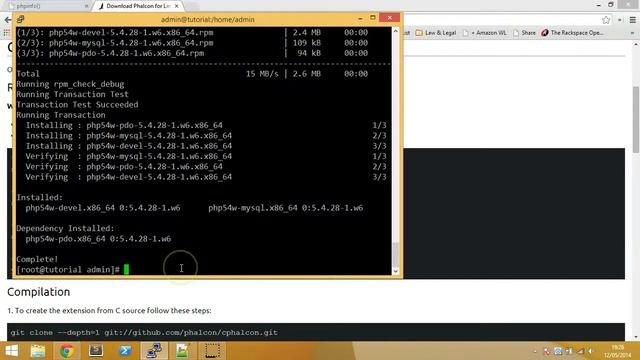Open the image editor taskbar icon
Image resolution: width=640 pixels, height=360 pixels.
tap(183, 351)
